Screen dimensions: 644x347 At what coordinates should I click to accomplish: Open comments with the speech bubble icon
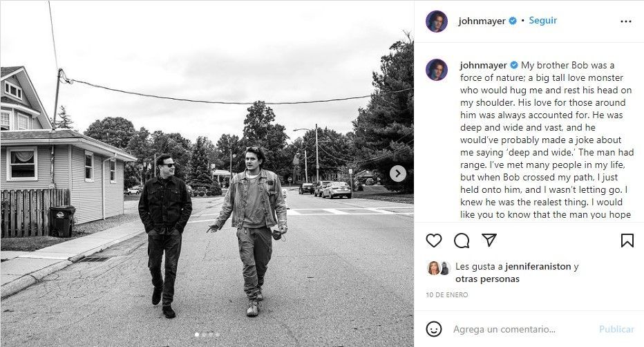tap(462, 241)
